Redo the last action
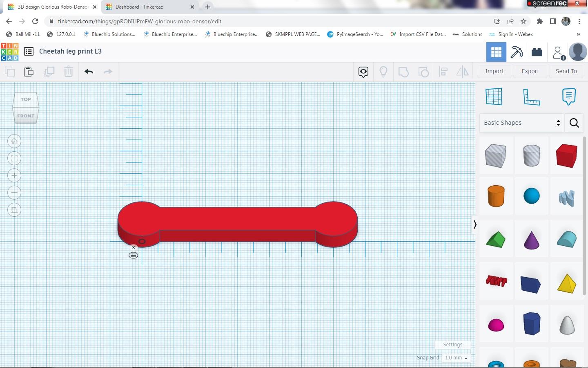Viewport: 588px width, 368px height. coord(108,72)
